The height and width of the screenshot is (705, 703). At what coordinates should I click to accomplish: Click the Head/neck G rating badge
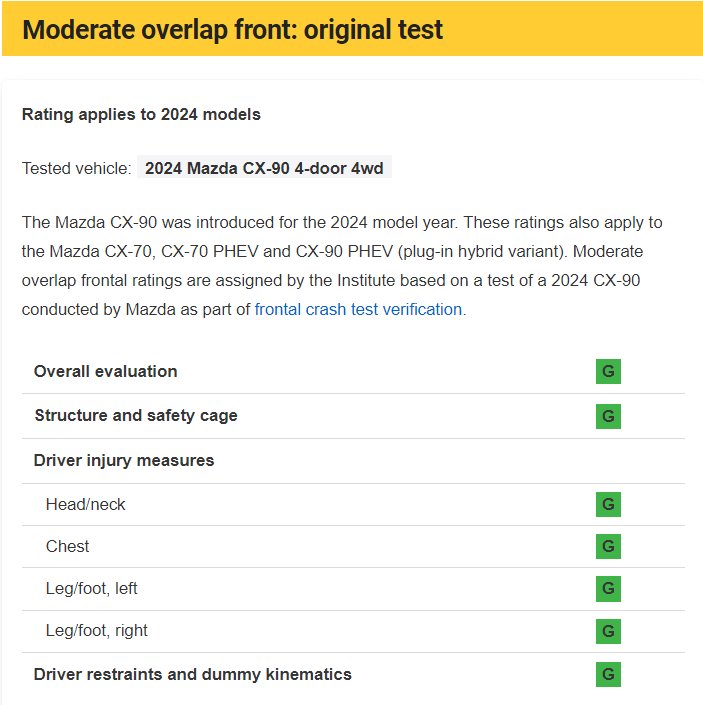pyautogui.click(x=608, y=505)
